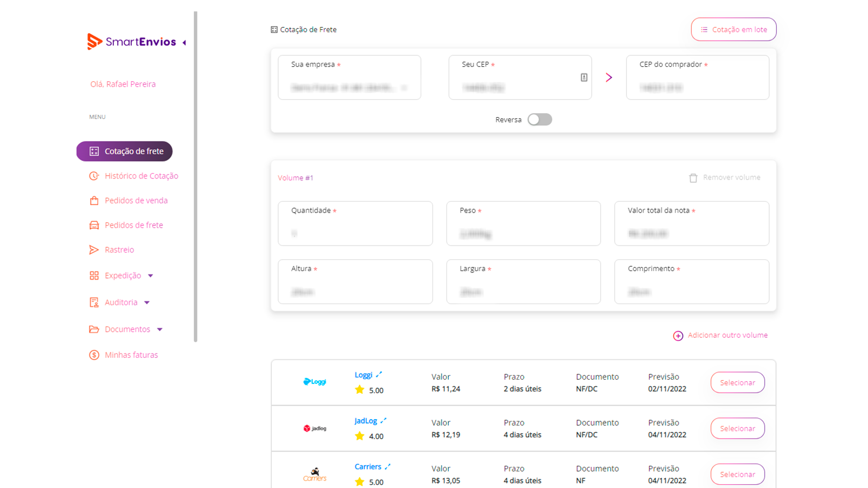Click the list icon in Cotação em lote
This screenshot has width=868, height=488.
click(704, 30)
